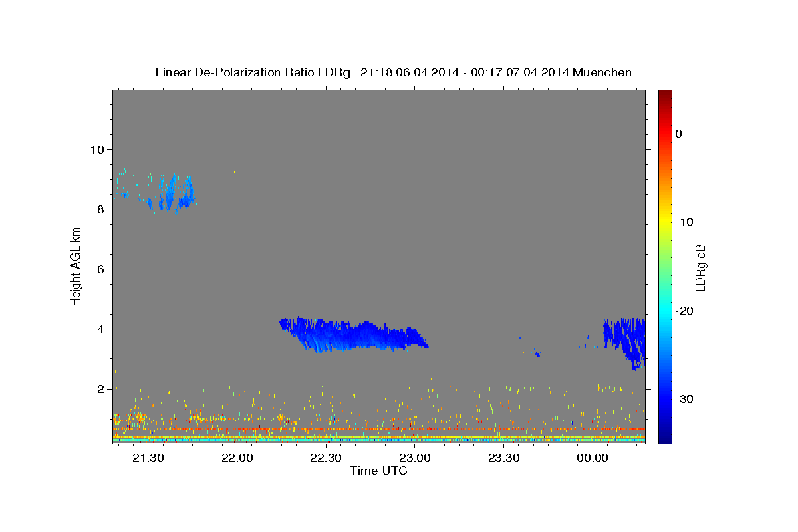The height and width of the screenshot is (532, 798).
Task: Click the colorbar value -20 label
Action: coord(685,311)
